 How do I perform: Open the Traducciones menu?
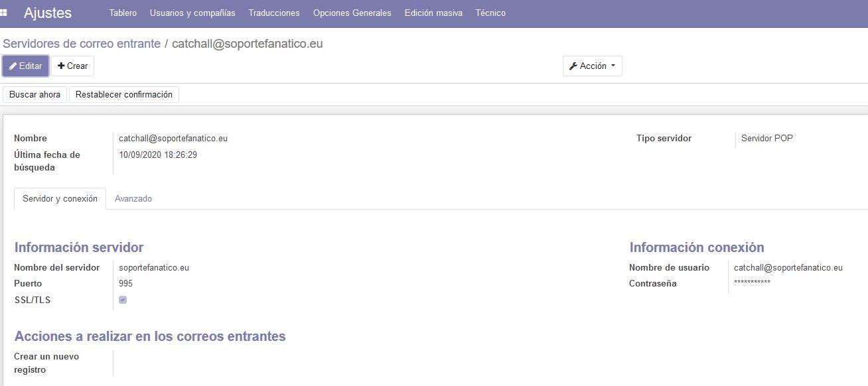pos(274,13)
